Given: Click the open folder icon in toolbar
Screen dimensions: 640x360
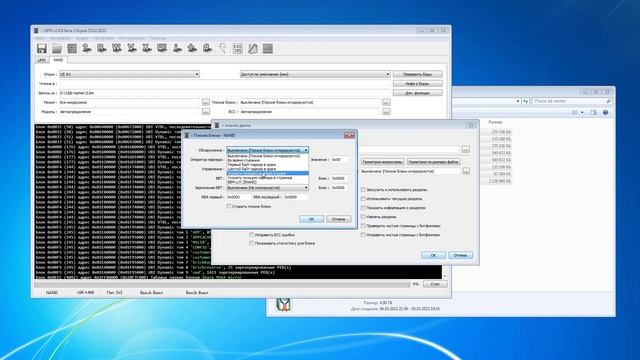Looking at the screenshot, I should click(x=57, y=49).
